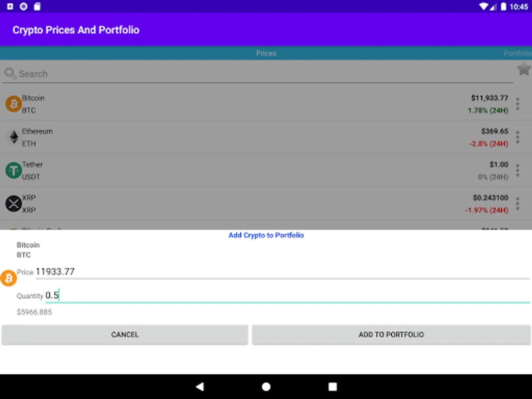Click the -1.97% (24H) XRP change
This screenshot has width=532, height=399.
(x=486, y=210)
